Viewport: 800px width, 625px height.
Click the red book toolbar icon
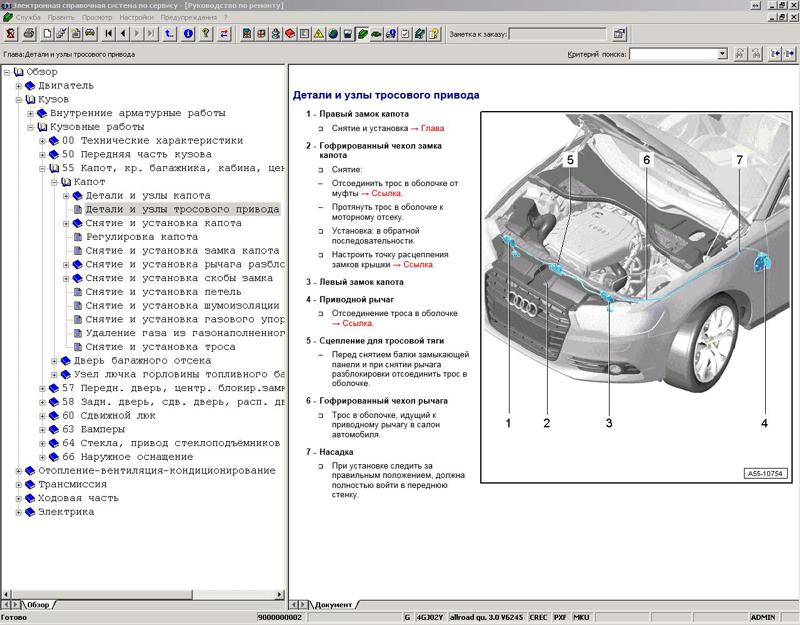[x=290, y=34]
